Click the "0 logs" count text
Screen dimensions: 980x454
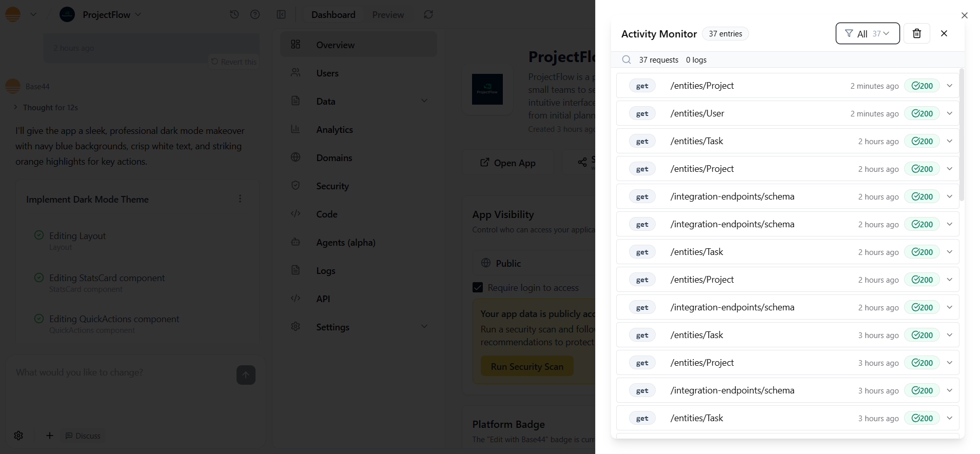(x=696, y=60)
